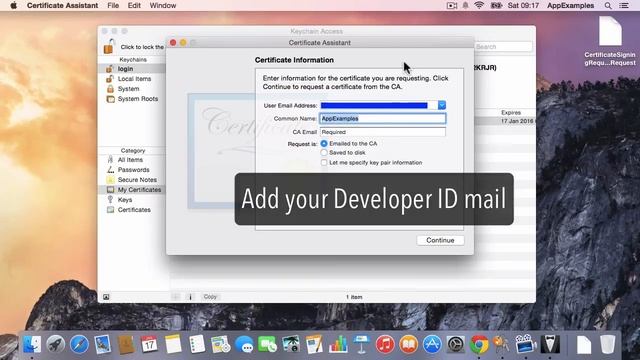The width and height of the screenshot is (640, 360).
Task: Open iBooks from the Dock
Action: coord(409,344)
